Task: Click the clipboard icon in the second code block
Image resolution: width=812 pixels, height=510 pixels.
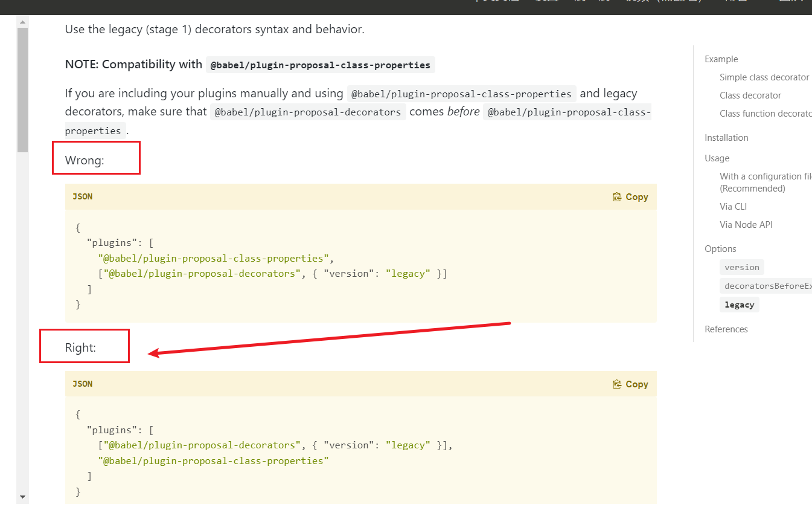Action: click(617, 384)
